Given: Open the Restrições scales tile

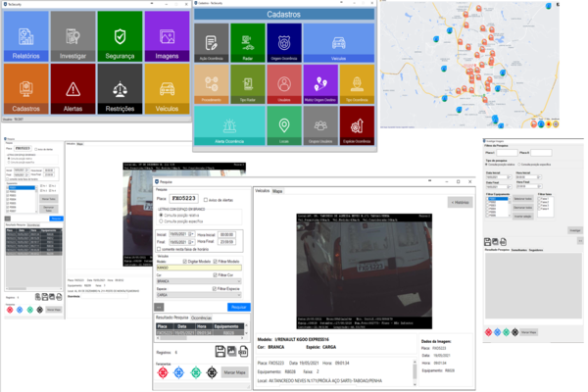Looking at the screenshot, I should (x=120, y=89).
